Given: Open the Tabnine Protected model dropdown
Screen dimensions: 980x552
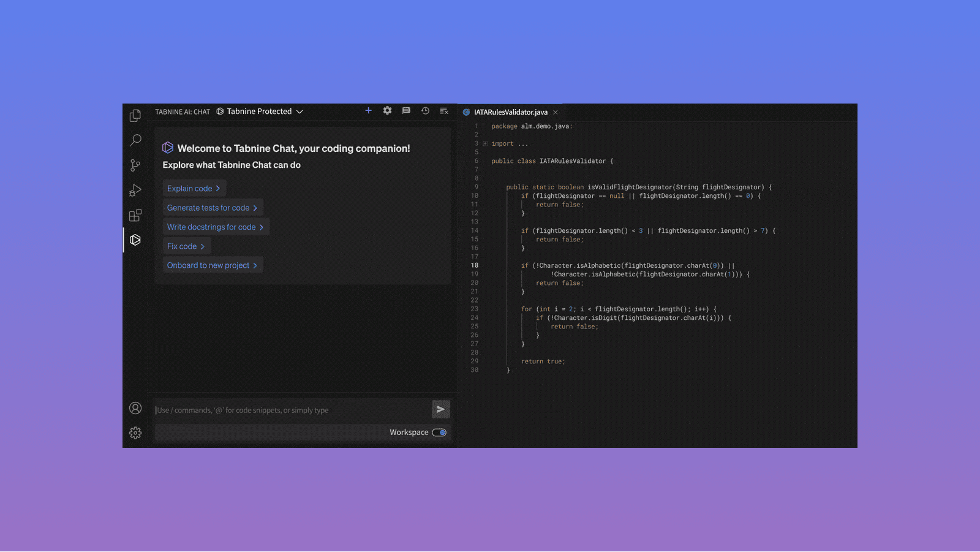Looking at the screenshot, I should coord(260,112).
